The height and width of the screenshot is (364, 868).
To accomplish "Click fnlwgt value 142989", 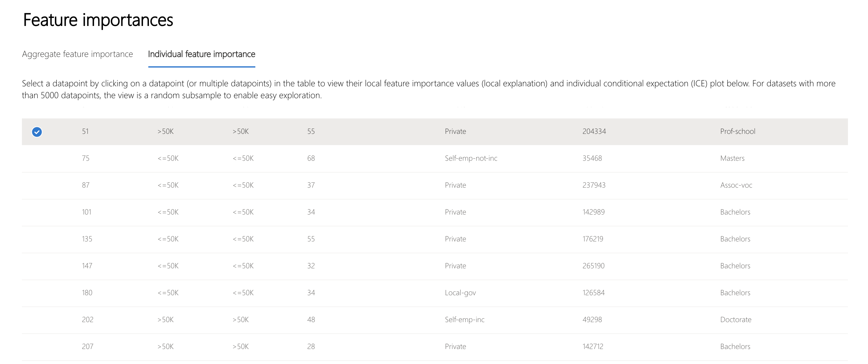I will click(x=593, y=212).
